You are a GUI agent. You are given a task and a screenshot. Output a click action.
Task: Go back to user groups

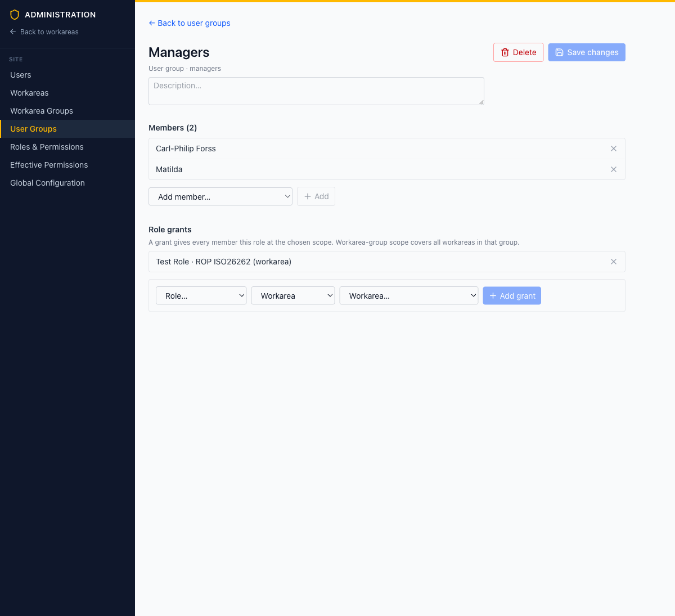click(x=190, y=23)
